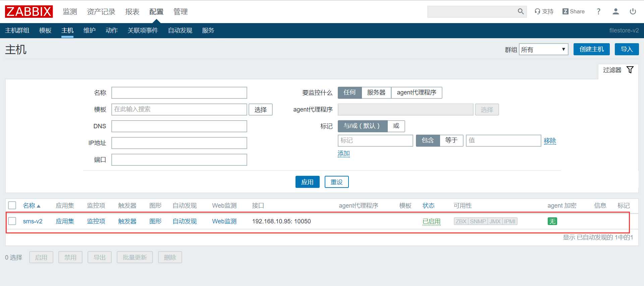Image resolution: width=644 pixels, height=286 pixels.
Task: Go to 维护 submenu
Action: click(x=90, y=30)
